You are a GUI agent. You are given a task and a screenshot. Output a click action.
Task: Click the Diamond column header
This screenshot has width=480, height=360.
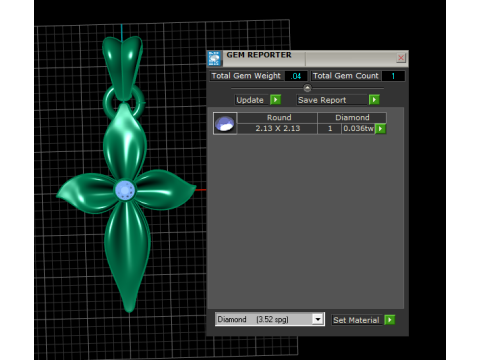352,118
